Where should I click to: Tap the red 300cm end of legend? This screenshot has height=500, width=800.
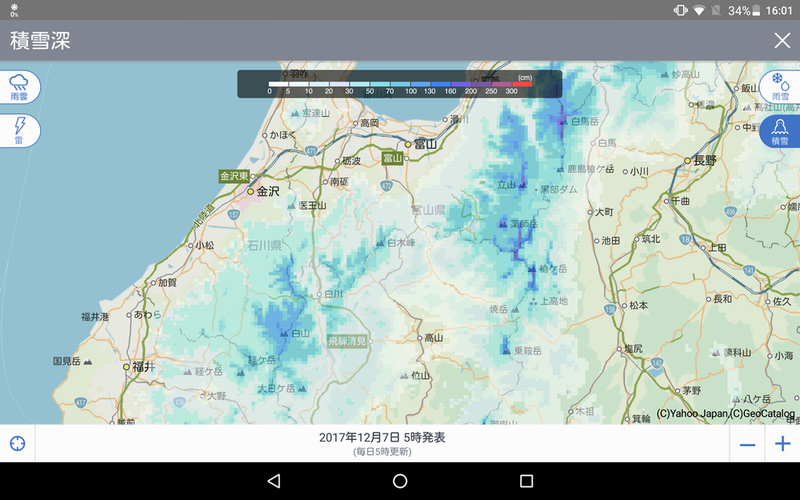coord(522,83)
